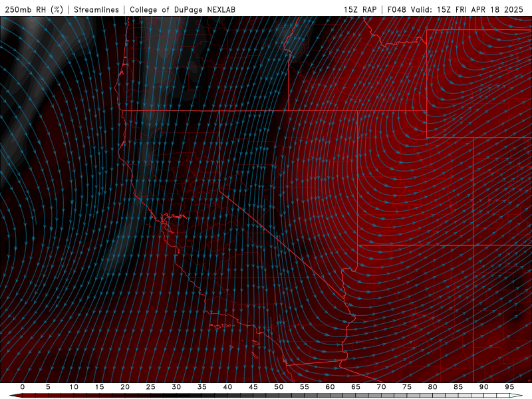The image size is (532, 399).
Task: Click 'F048 Valid: 15Z FRI APR 18 2025'
Action: [456, 9]
